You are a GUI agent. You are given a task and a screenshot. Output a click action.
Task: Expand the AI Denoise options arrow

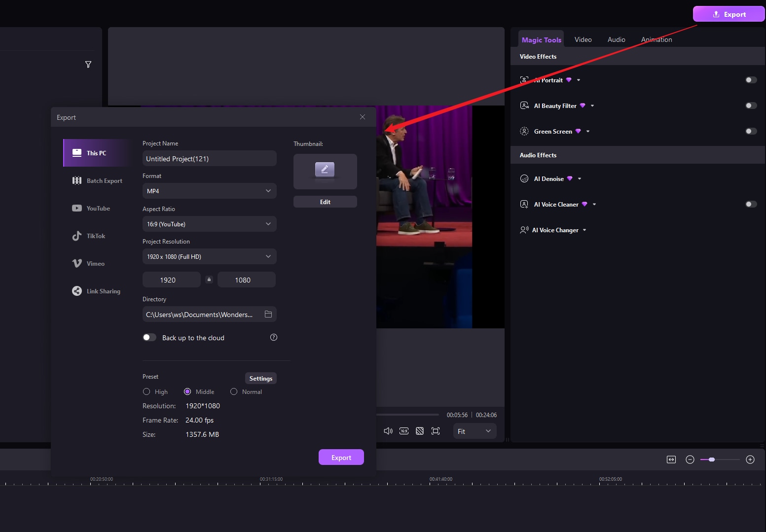580,178
